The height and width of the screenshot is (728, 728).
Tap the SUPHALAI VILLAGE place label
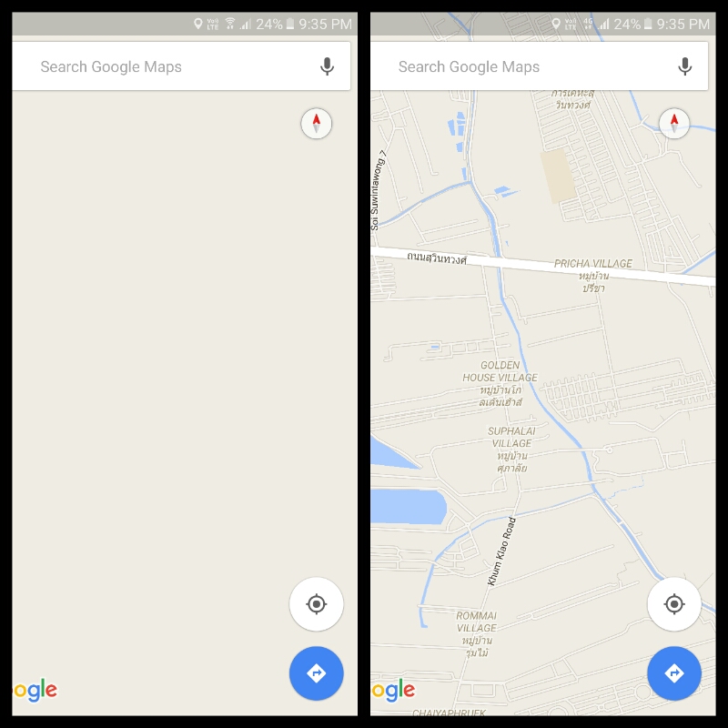pos(511,450)
